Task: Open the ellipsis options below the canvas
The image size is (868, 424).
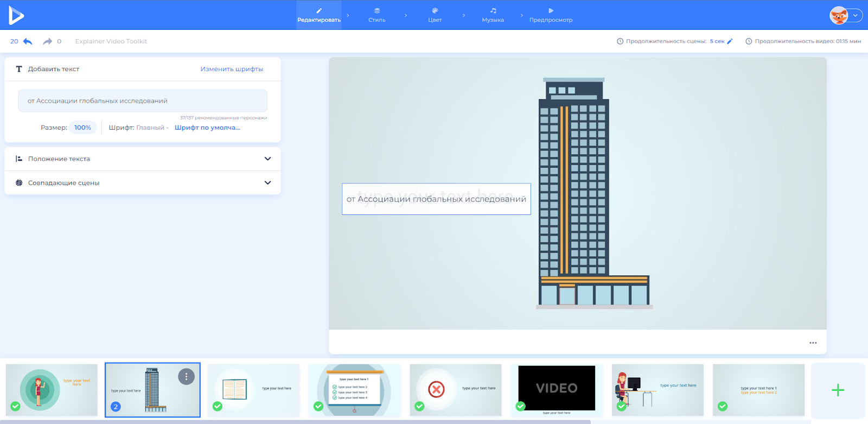Action: tap(813, 343)
